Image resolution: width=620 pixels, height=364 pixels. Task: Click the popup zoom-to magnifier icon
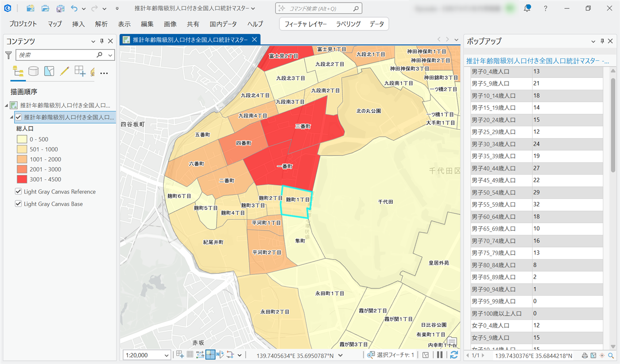tap(611, 356)
